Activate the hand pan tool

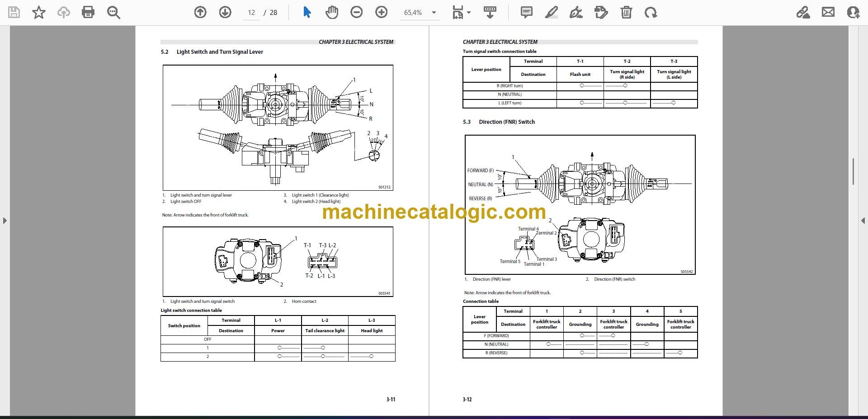pos(332,12)
